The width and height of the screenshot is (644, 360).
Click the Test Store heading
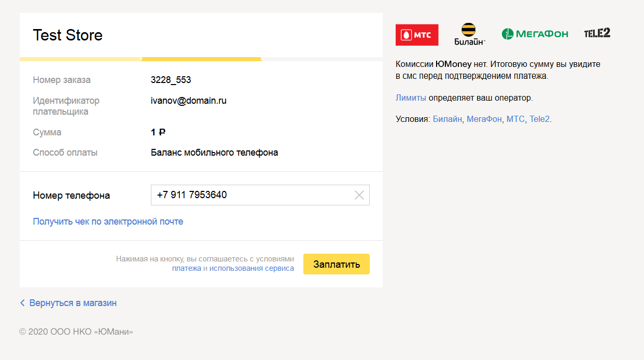pos(68,35)
